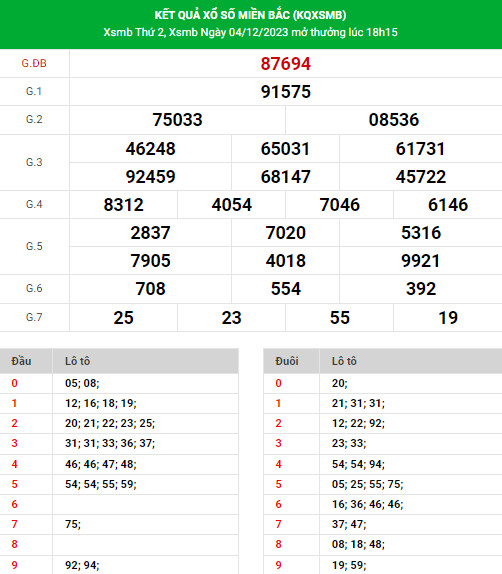This screenshot has height=574, width=502.
Task: Select G.3 number 45722
Action: pos(421,177)
